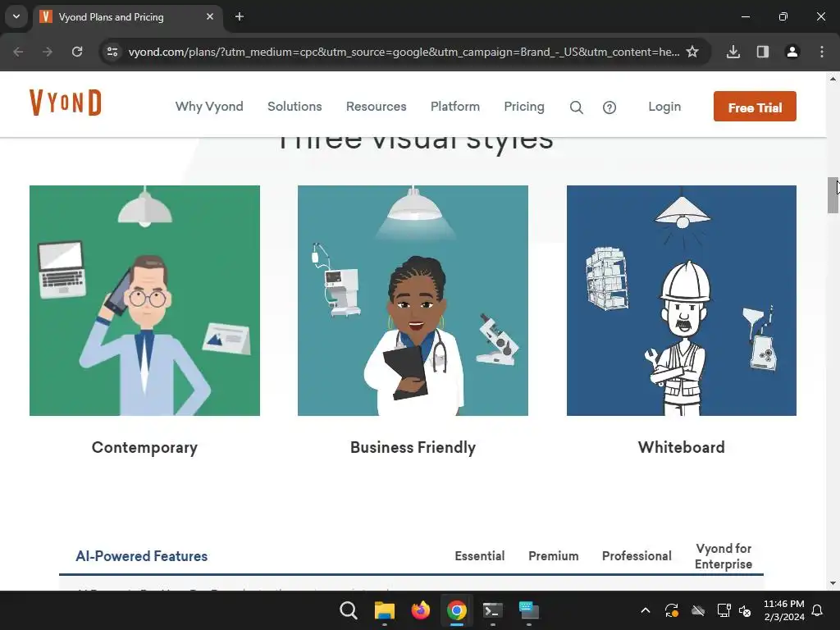
Task: Bookmark this page with the star icon
Action: [692, 52]
